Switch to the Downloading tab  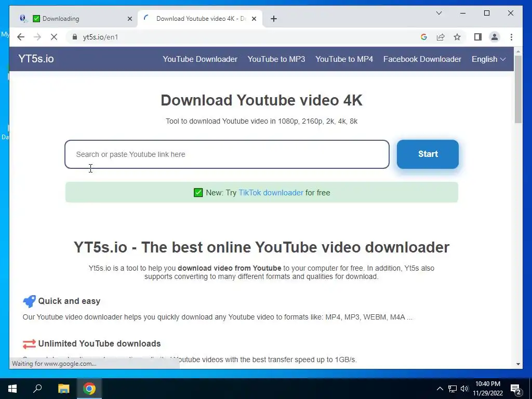click(74, 19)
